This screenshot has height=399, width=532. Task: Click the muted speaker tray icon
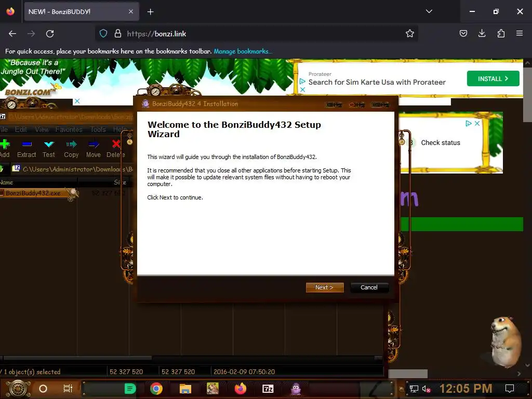(x=426, y=389)
